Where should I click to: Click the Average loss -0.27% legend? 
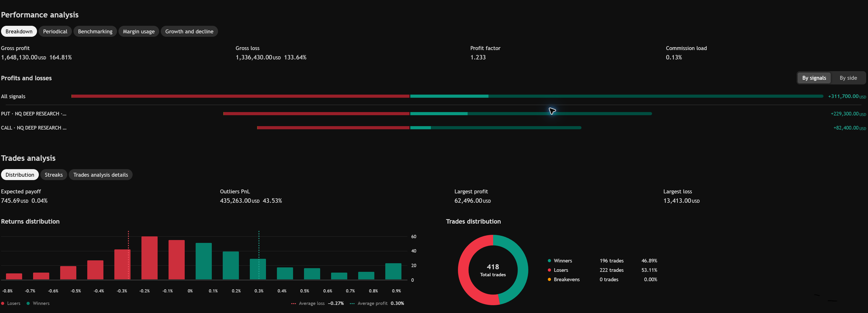pyautogui.click(x=317, y=304)
